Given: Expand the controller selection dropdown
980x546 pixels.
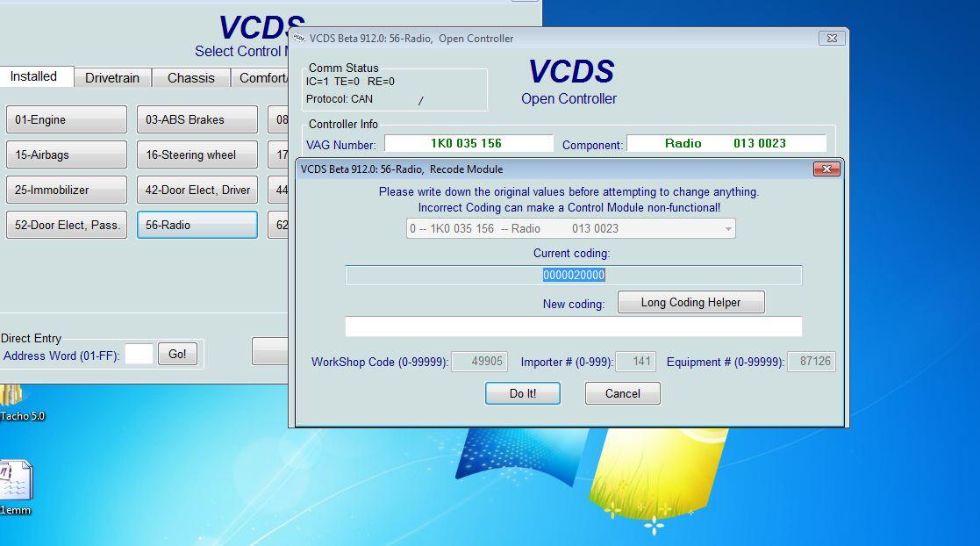Looking at the screenshot, I should tap(727, 229).
